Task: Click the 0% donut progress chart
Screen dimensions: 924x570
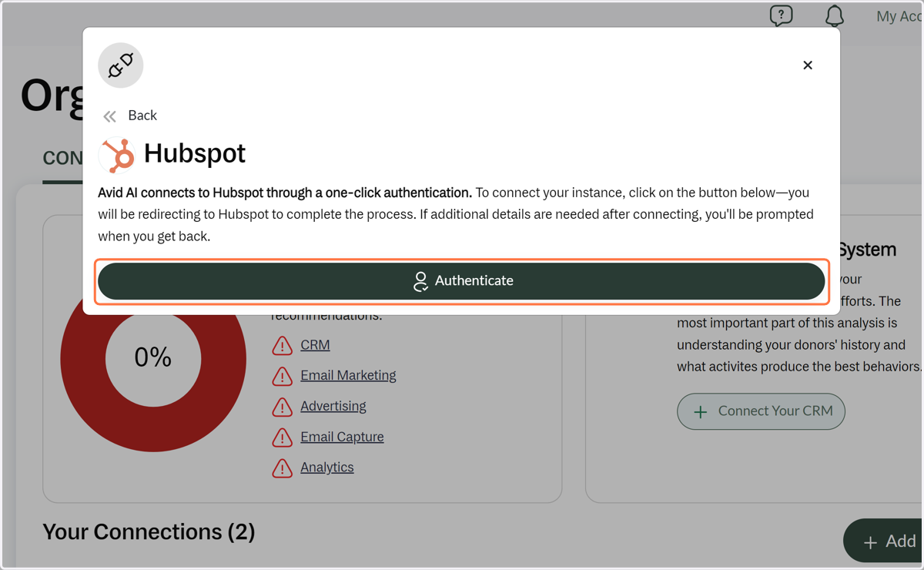Action: 153,360
